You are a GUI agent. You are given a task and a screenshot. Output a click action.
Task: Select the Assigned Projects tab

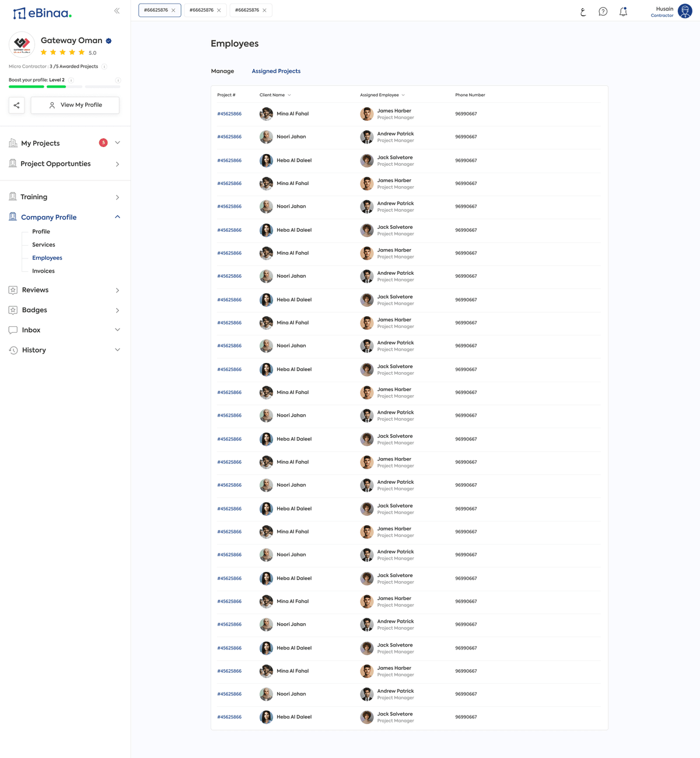pyautogui.click(x=276, y=71)
